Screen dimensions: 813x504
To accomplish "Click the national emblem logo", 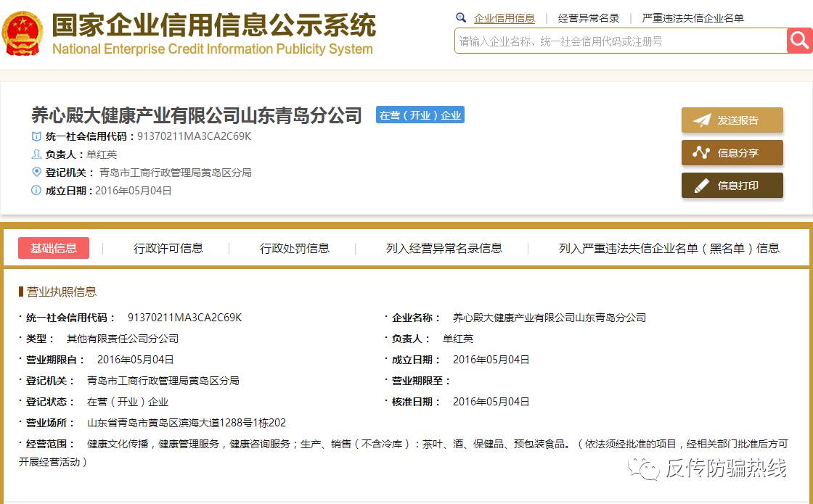I will [23, 33].
